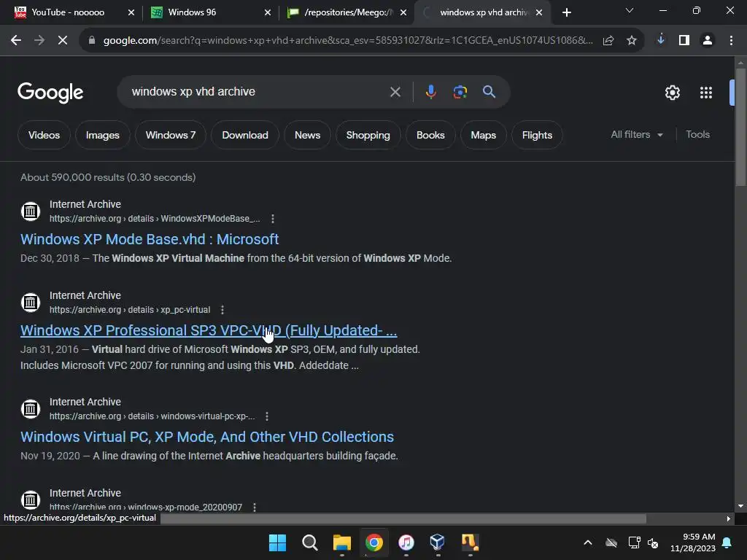The image size is (747, 560).
Task: Open the Chrome downloads icon
Action: (x=661, y=40)
